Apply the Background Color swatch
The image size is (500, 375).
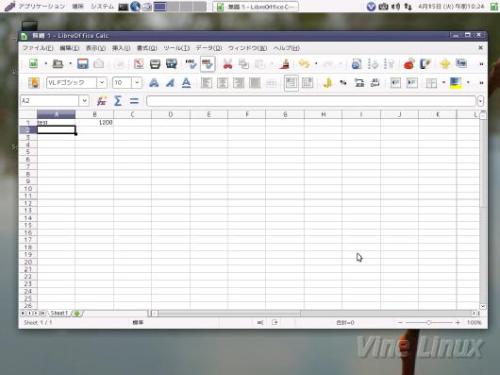click(x=455, y=83)
